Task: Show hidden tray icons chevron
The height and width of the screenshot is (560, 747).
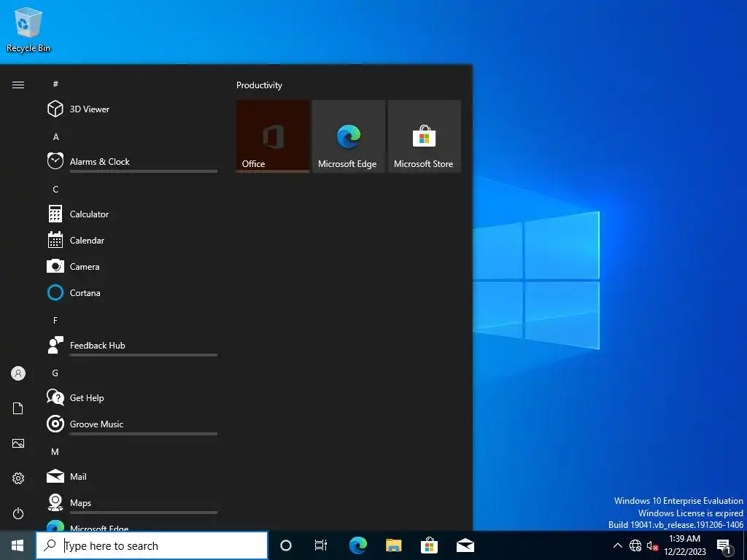Action: pyautogui.click(x=617, y=545)
